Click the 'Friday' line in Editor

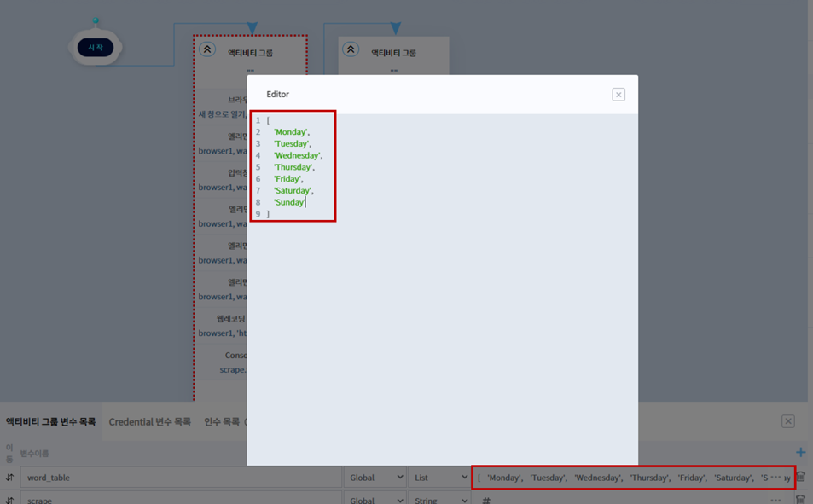pyautogui.click(x=288, y=179)
